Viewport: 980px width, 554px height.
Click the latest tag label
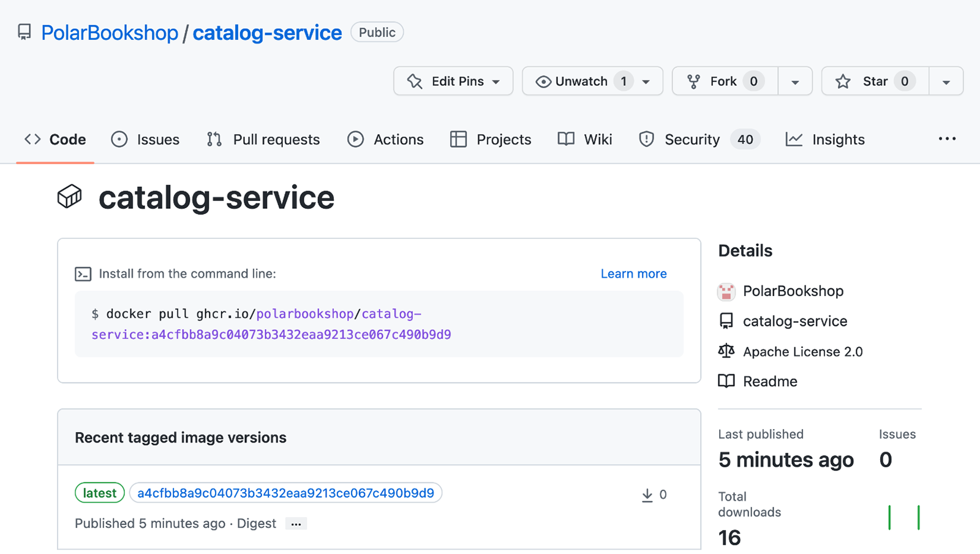click(100, 493)
